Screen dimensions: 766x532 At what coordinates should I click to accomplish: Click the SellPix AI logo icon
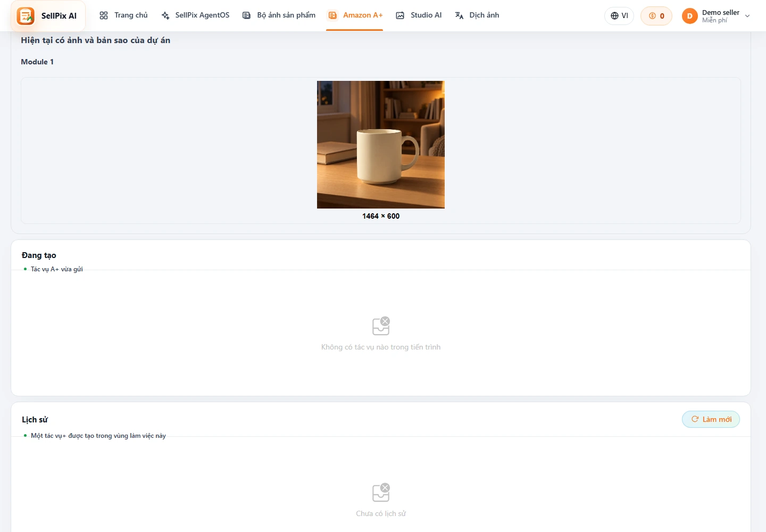point(26,16)
